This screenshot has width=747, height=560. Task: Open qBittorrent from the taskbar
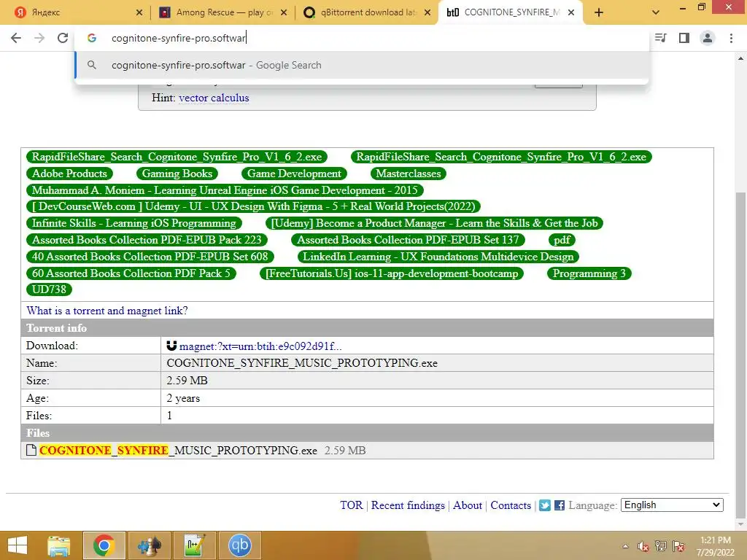click(239, 545)
